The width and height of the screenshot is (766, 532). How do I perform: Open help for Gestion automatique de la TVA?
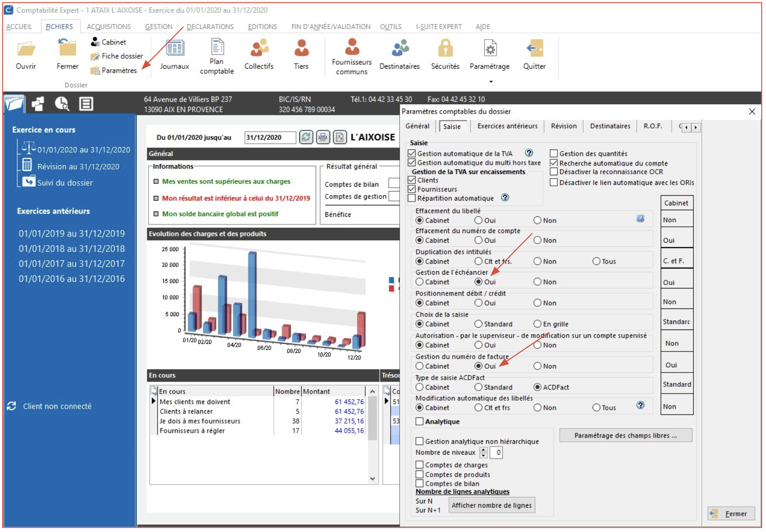click(x=529, y=153)
